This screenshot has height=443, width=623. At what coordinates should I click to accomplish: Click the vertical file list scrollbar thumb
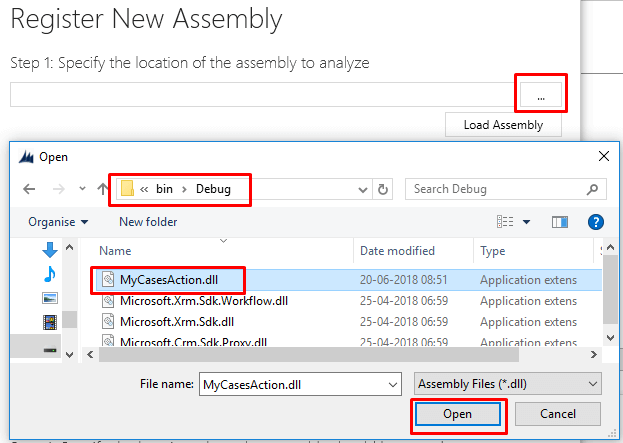pos(610,289)
